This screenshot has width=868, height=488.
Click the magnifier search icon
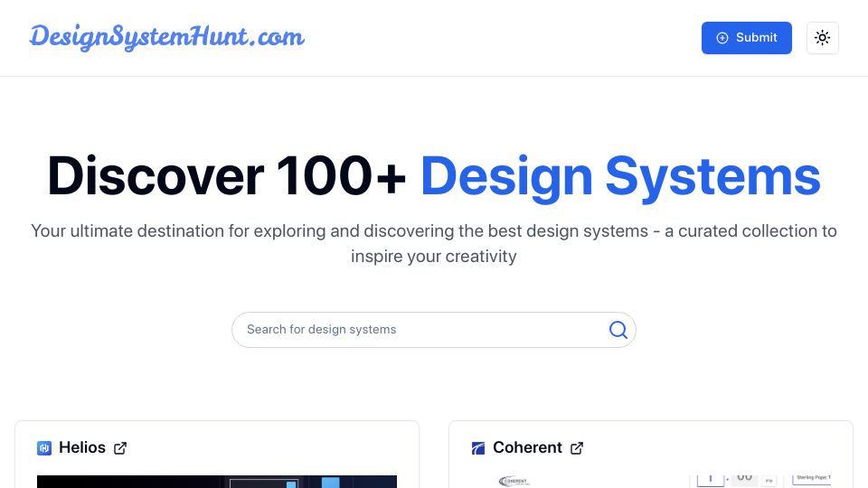tap(618, 330)
